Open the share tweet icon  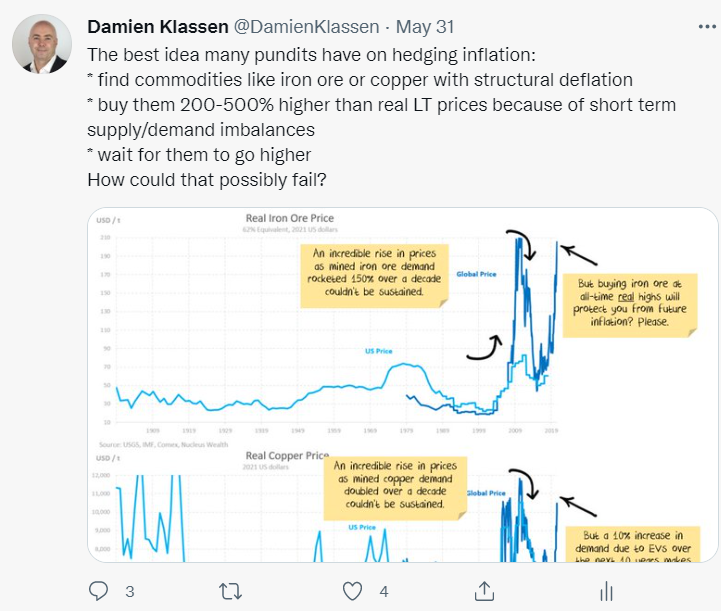coord(483,590)
